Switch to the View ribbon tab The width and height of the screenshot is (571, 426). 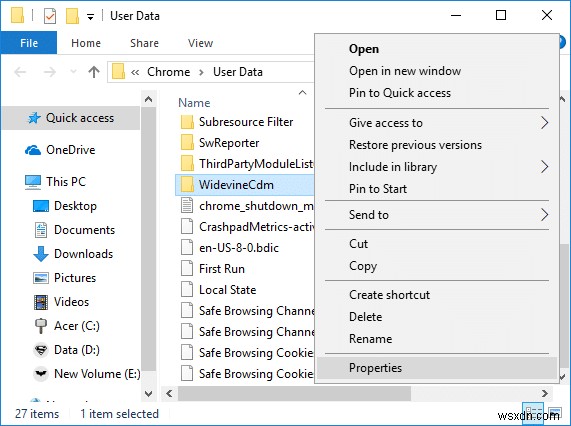coord(200,43)
